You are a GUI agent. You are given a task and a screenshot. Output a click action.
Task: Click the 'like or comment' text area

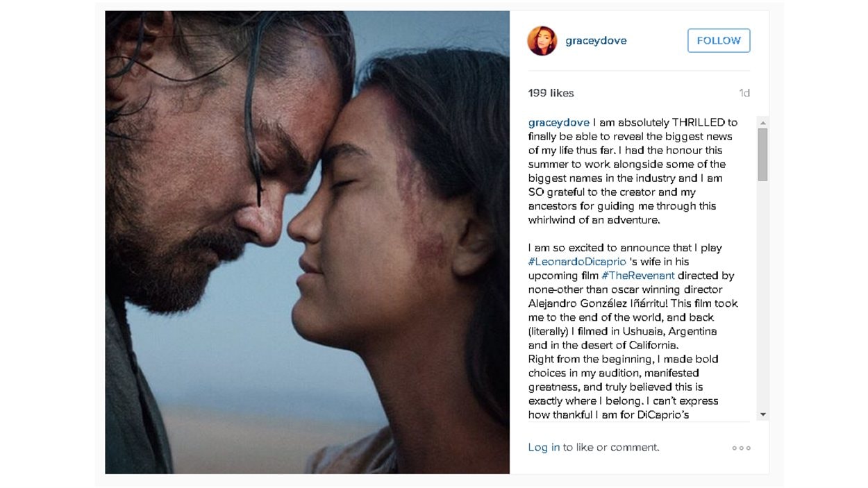tap(611, 448)
